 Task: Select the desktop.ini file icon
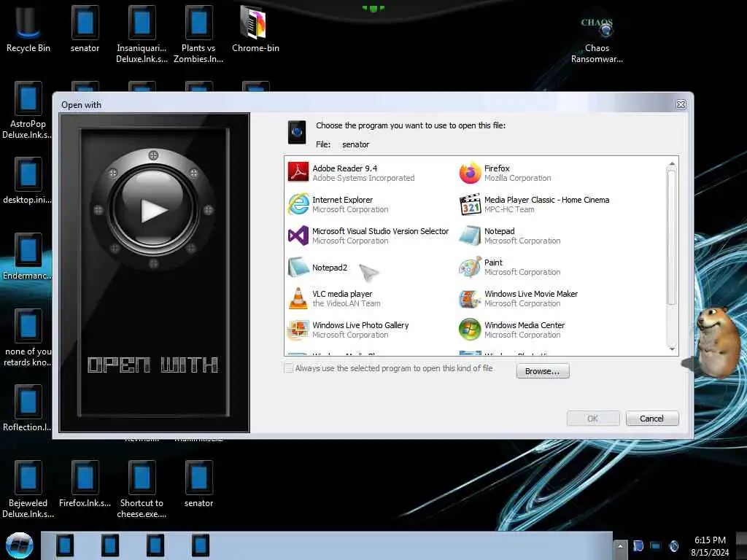[28, 181]
